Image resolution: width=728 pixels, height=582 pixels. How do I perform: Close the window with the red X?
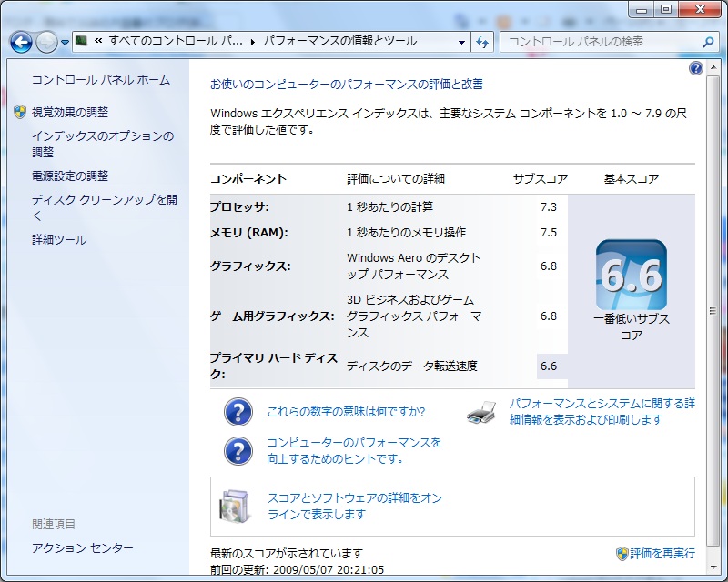point(701,9)
